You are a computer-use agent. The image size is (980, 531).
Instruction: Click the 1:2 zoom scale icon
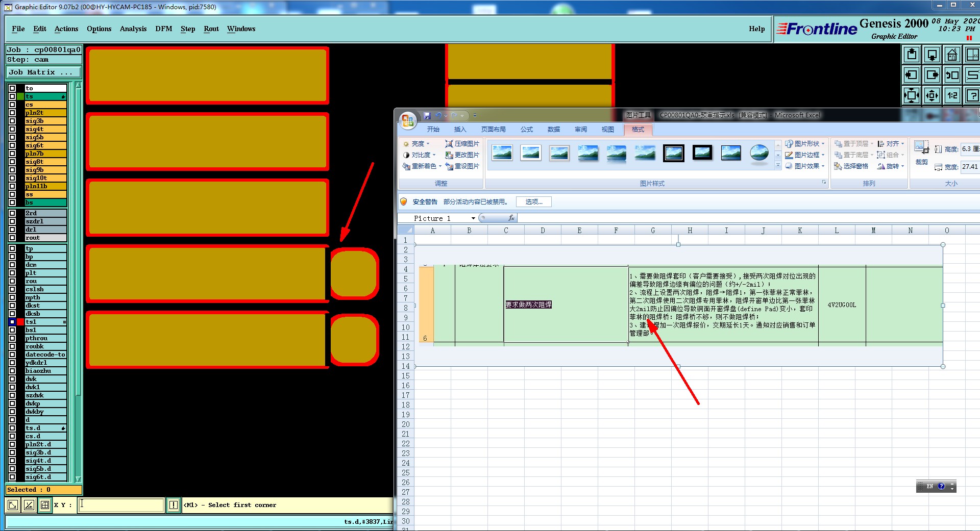[952, 95]
